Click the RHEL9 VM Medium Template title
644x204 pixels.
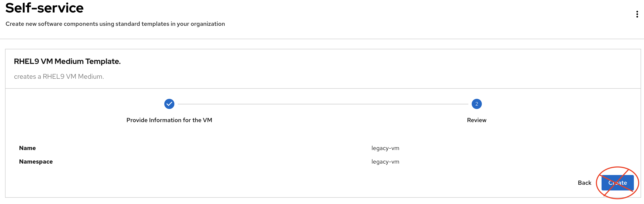coord(67,61)
